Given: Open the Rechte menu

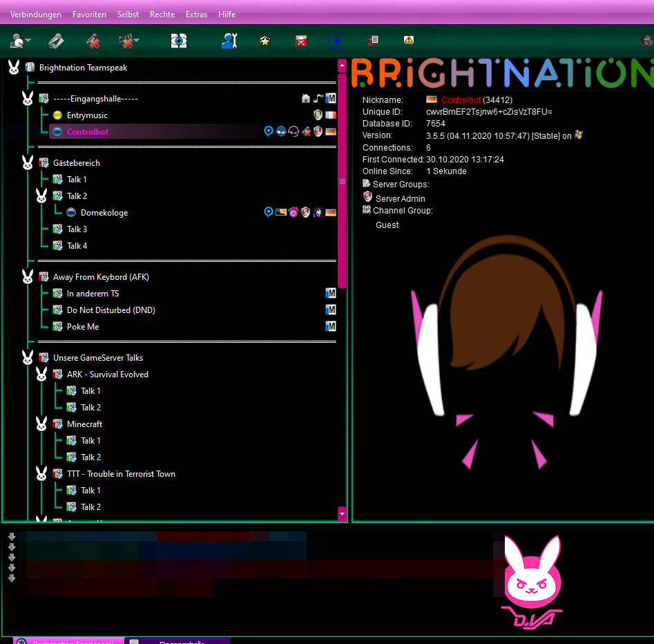Looking at the screenshot, I should pyautogui.click(x=162, y=15).
